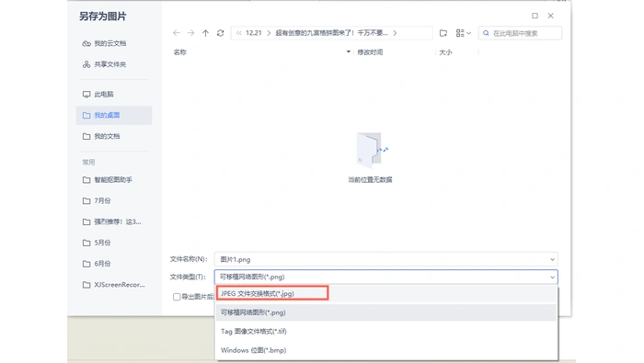644x363 pixels.
Task: Create a new folder icon
Action: 443,33
